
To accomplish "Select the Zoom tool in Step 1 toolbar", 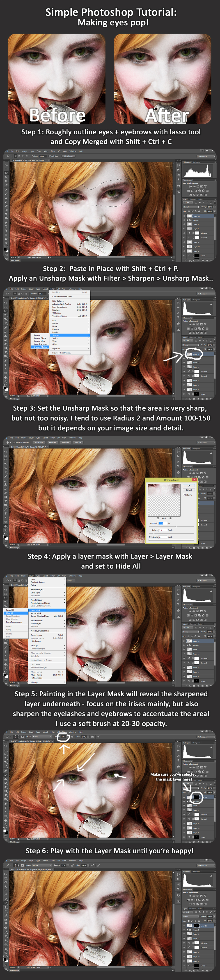I will tap(6, 243).
